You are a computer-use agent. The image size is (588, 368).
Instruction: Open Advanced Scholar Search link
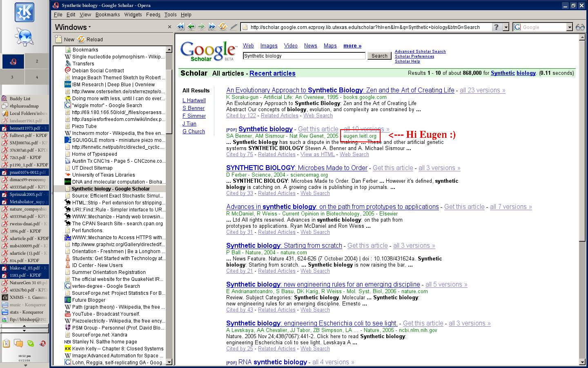(x=420, y=52)
